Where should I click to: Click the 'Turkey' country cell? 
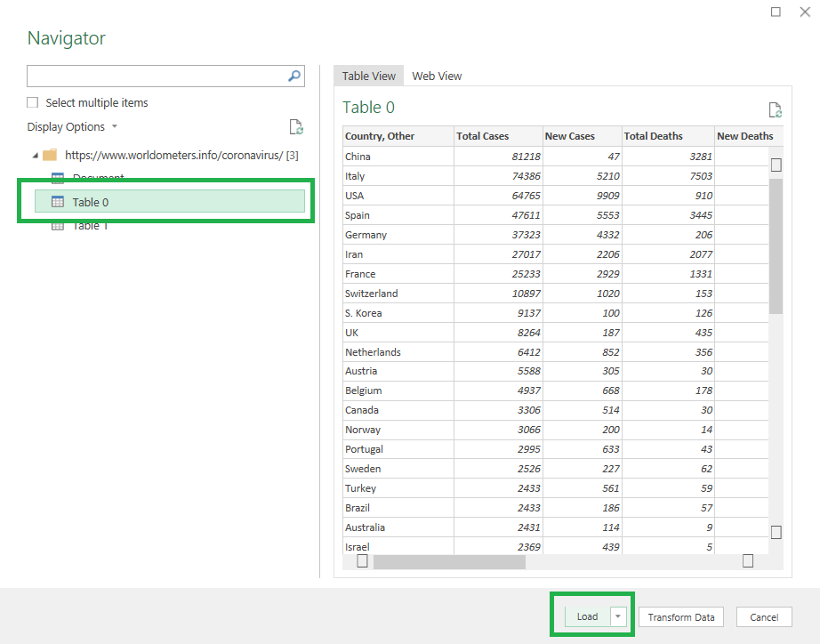pyautogui.click(x=398, y=488)
